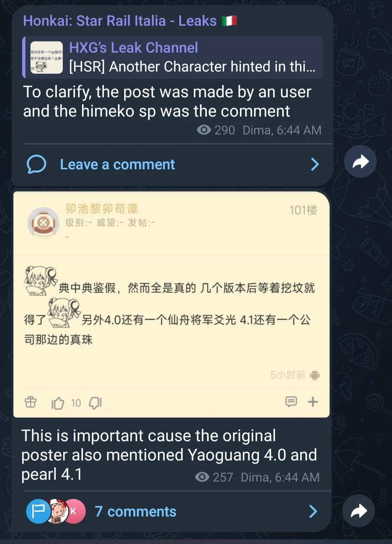Click the eye views icon showing 290
This screenshot has height=544, width=392.
pyautogui.click(x=204, y=130)
